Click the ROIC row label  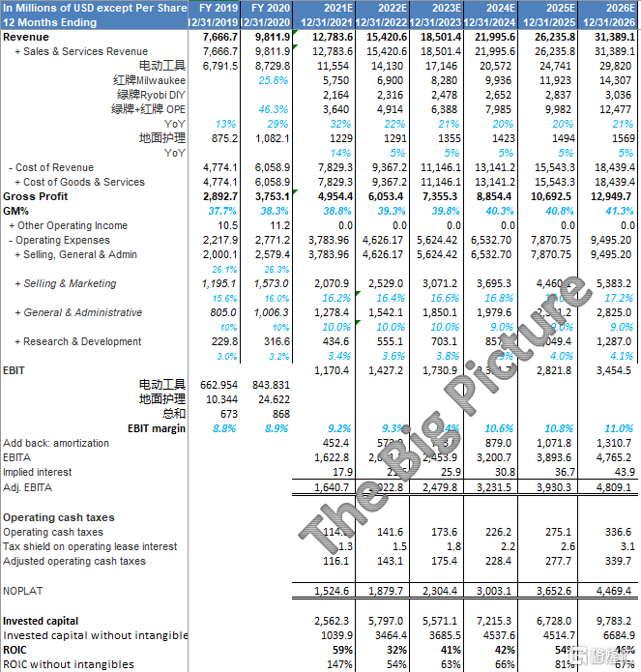15,650
